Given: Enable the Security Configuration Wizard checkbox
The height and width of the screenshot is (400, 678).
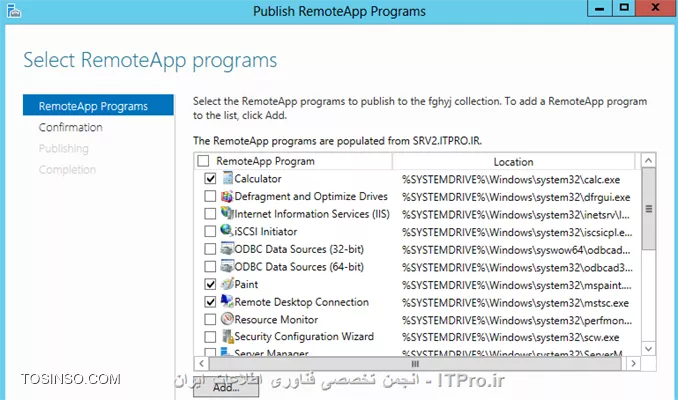Looking at the screenshot, I should click(x=210, y=337).
